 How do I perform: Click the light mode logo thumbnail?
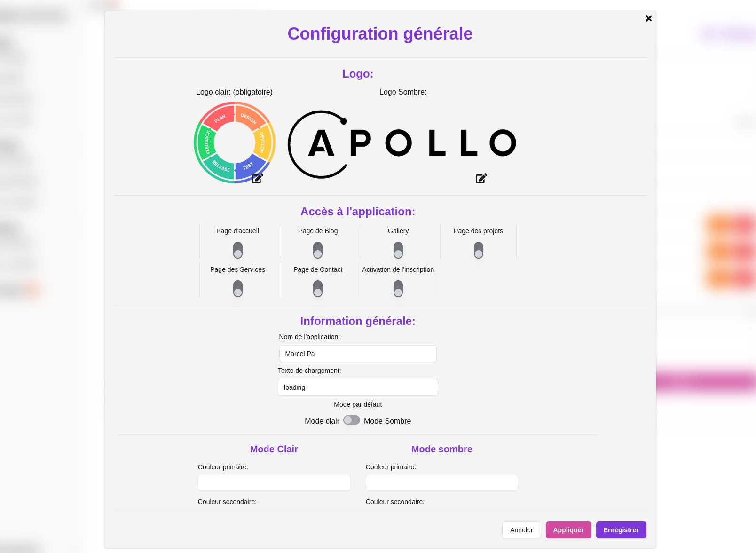click(234, 142)
